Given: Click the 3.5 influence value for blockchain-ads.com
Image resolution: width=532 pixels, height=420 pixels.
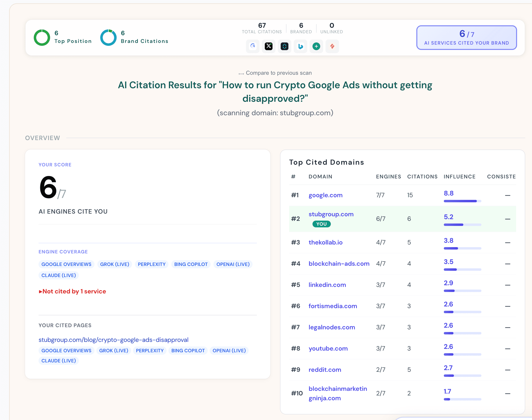Looking at the screenshot, I should [448, 262].
